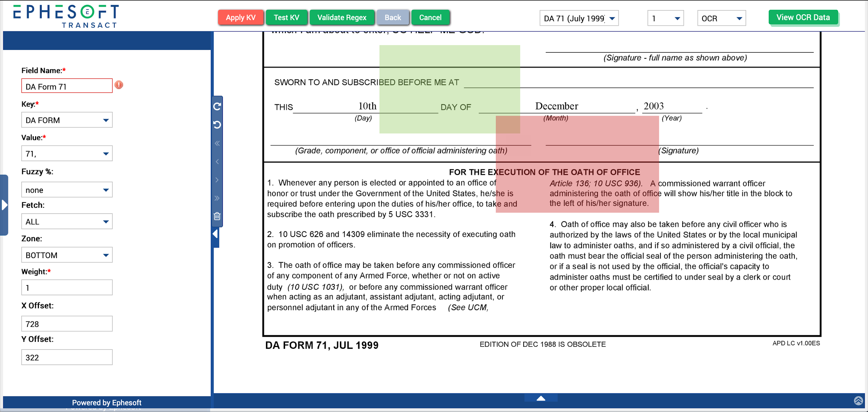Click the Ephesoft Transact logo
Image resolution: width=868 pixels, height=412 pixels.
(x=66, y=16)
